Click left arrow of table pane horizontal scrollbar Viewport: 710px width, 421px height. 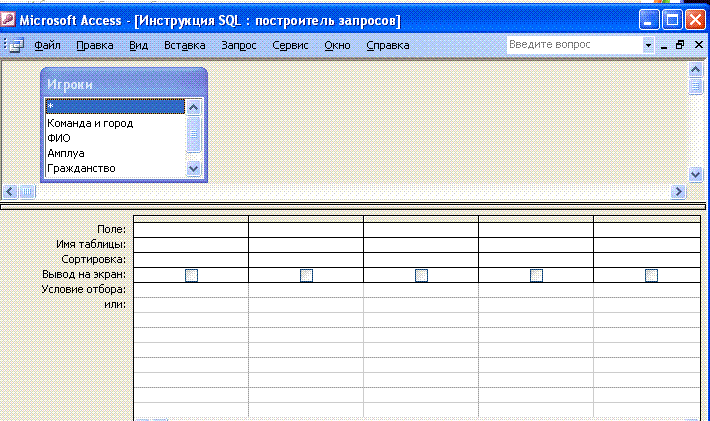(x=10, y=191)
